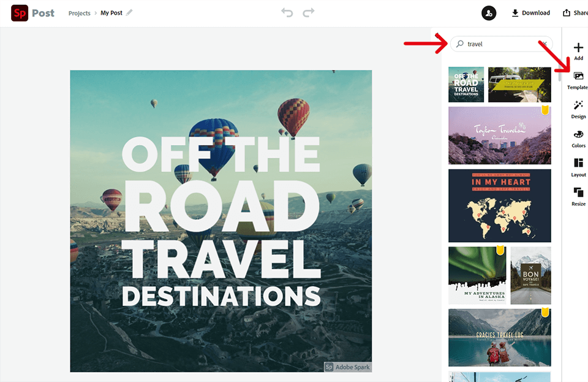The image size is (588, 382).
Task: Click the Post app name label
Action: [x=43, y=13]
